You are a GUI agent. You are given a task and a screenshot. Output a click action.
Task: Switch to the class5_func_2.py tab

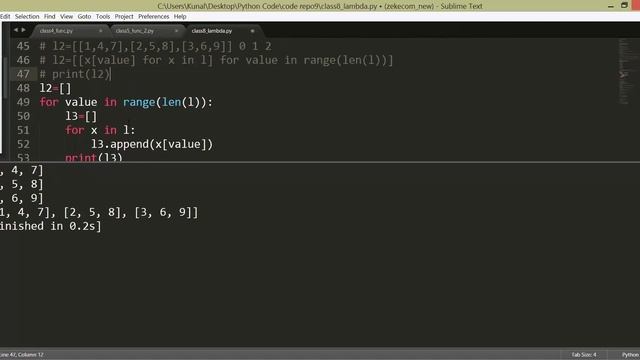click(x=135, y=31)
